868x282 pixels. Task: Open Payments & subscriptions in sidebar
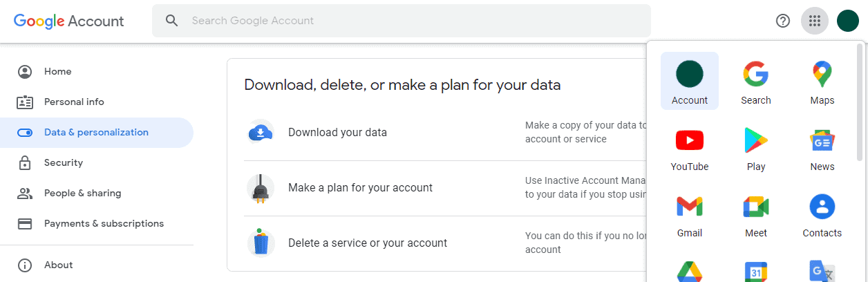[x=97, y=224]
